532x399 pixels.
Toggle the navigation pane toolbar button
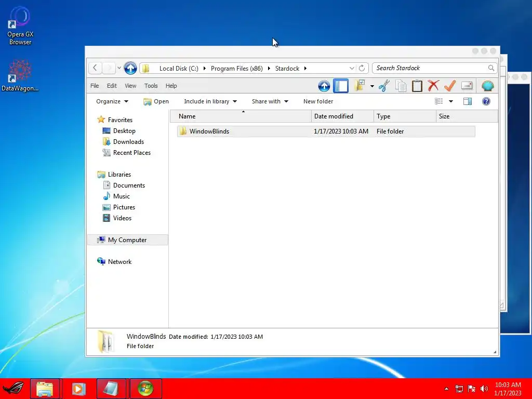pos(341,86)
